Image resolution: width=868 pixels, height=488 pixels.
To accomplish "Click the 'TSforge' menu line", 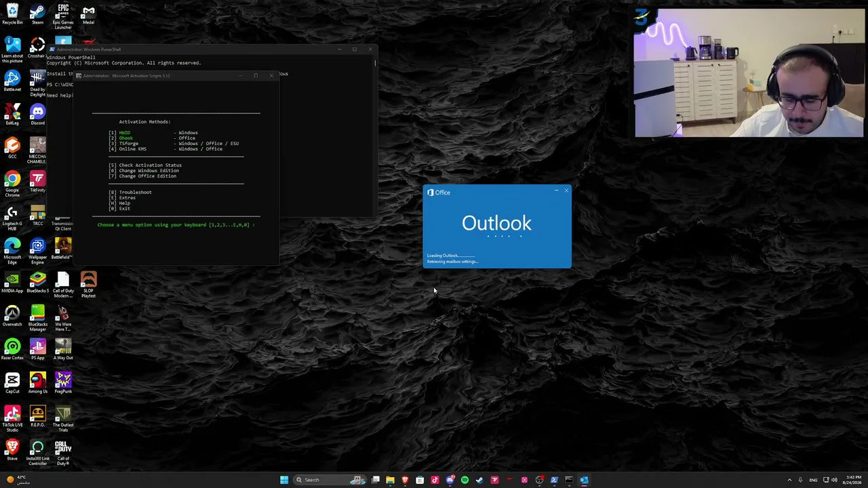I will (174, 144).
